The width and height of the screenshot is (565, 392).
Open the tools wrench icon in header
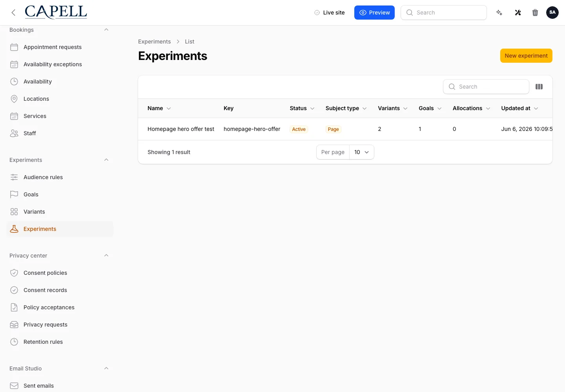tap(518, 13)
